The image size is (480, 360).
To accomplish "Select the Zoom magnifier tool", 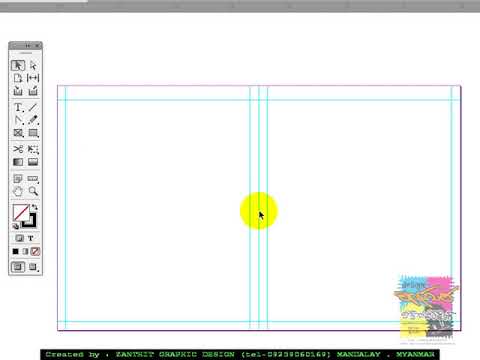I will [33, 191].
